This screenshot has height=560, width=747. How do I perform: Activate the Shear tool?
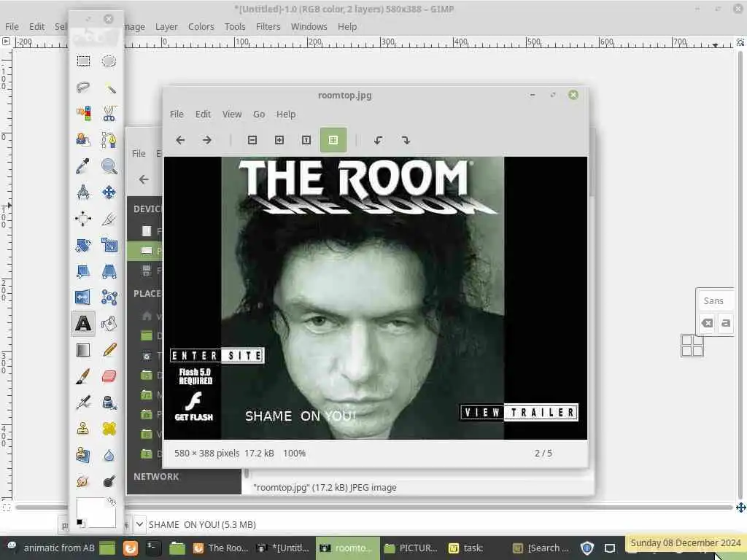click(83, 271)
